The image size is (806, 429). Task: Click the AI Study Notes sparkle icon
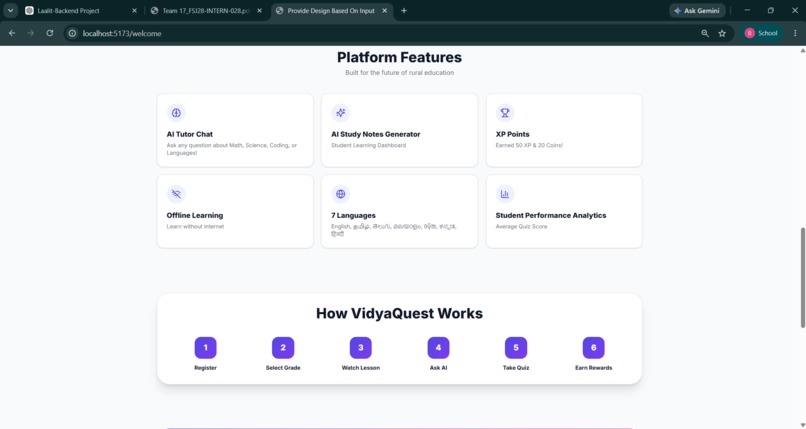coord(340,113)
